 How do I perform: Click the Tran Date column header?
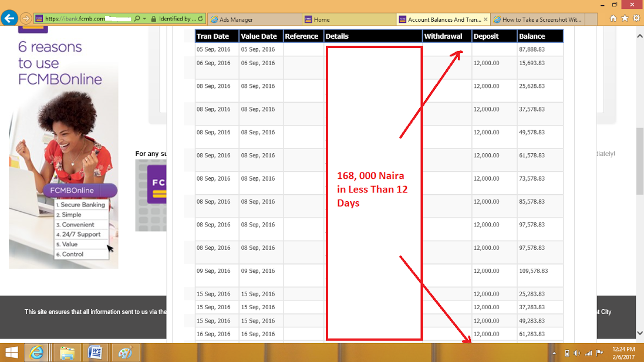click(x=217, y=36)
